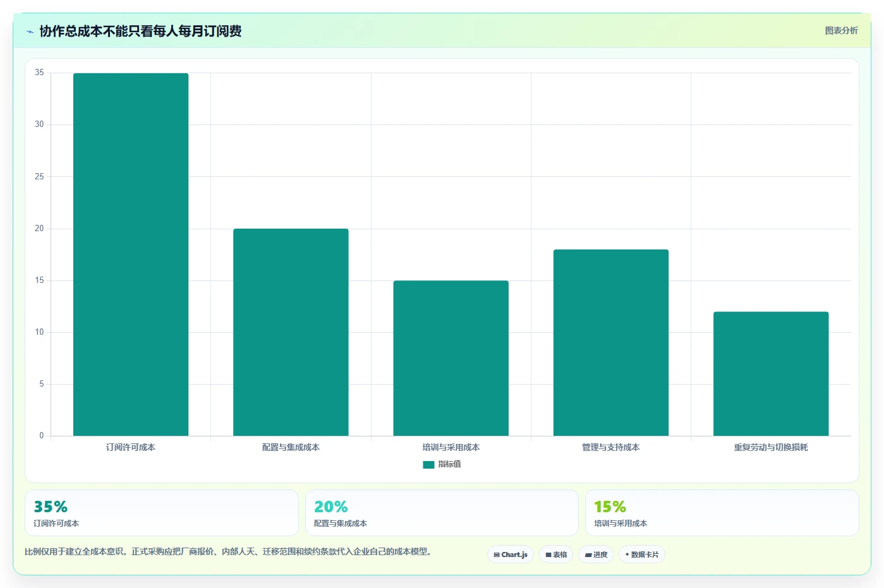Click the lightning icon beside the title
This screenshot has width=884, height=588.
pyautogui.click(x=30, y=32)
